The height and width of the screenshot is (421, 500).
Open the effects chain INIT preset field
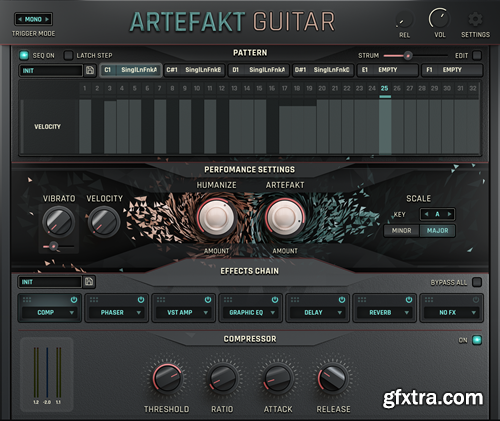50,282
